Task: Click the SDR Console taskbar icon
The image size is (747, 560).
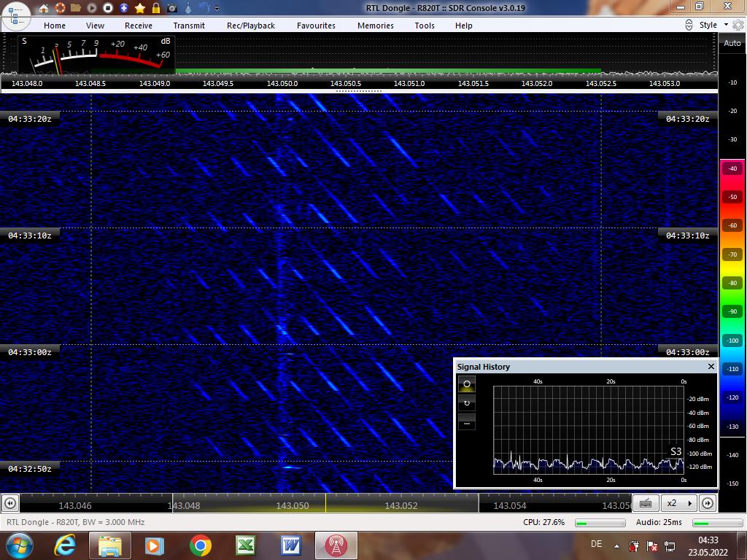Action: click(x=336, y=545)
